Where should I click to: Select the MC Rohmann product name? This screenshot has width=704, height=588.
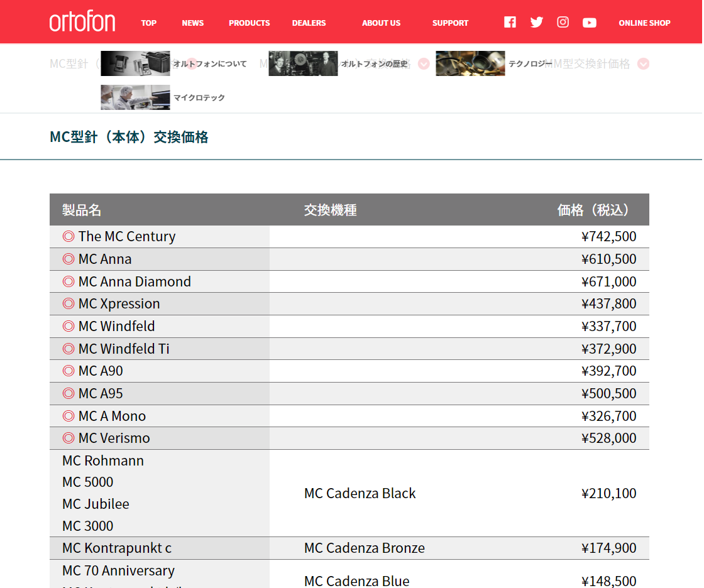tap(103, 460)
